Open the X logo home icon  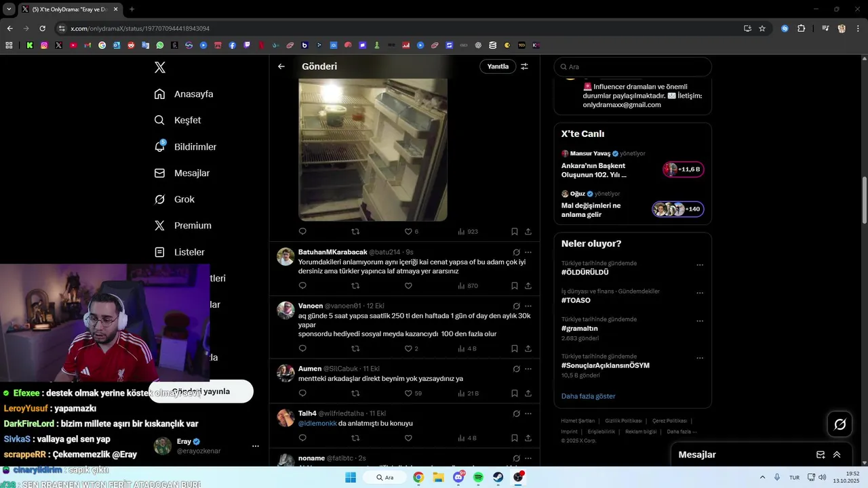(160, 67)
